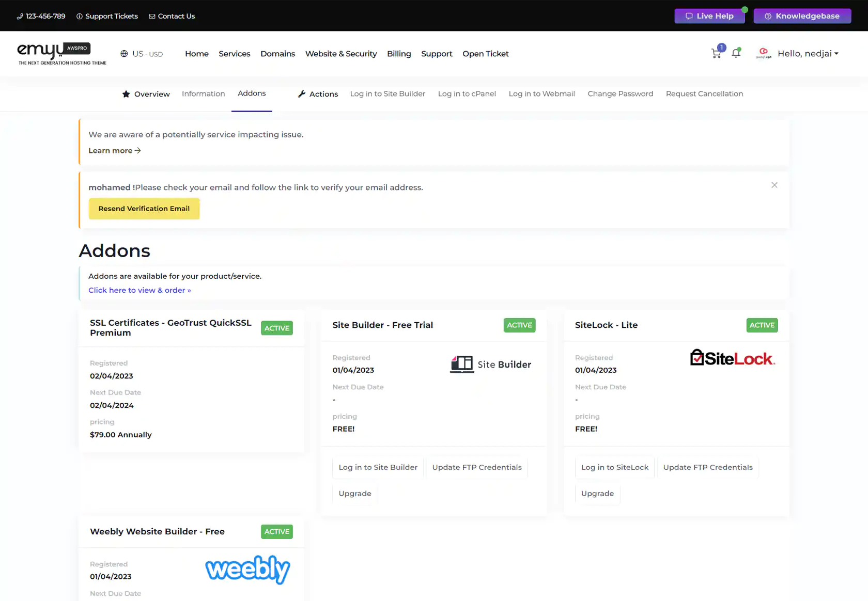Image resolution: width=868 pixels, height=601 pixels.
Task: Click the phone number 123-456-789
Action: (x=41, y=16)
